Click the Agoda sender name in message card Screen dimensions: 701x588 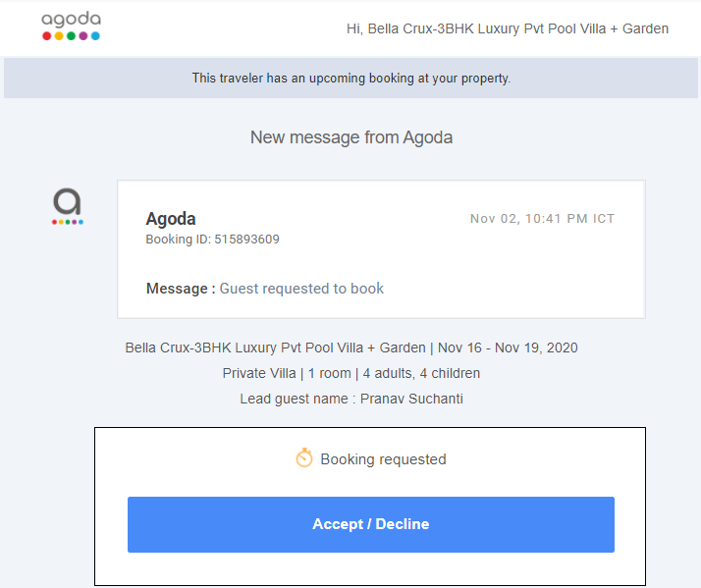point(171,219)
